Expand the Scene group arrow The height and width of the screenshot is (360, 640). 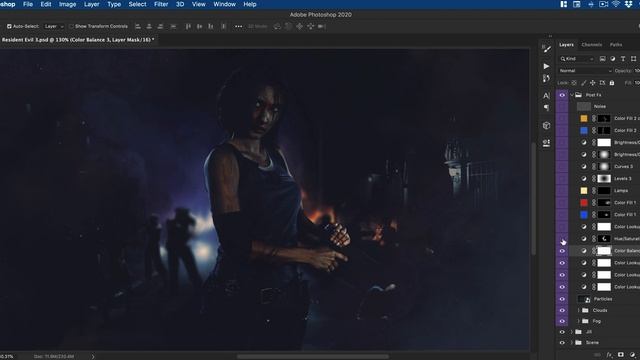click(572, 343)
